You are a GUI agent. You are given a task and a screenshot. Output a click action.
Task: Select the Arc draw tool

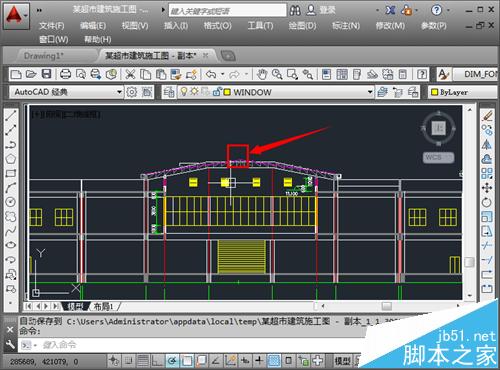11,187
